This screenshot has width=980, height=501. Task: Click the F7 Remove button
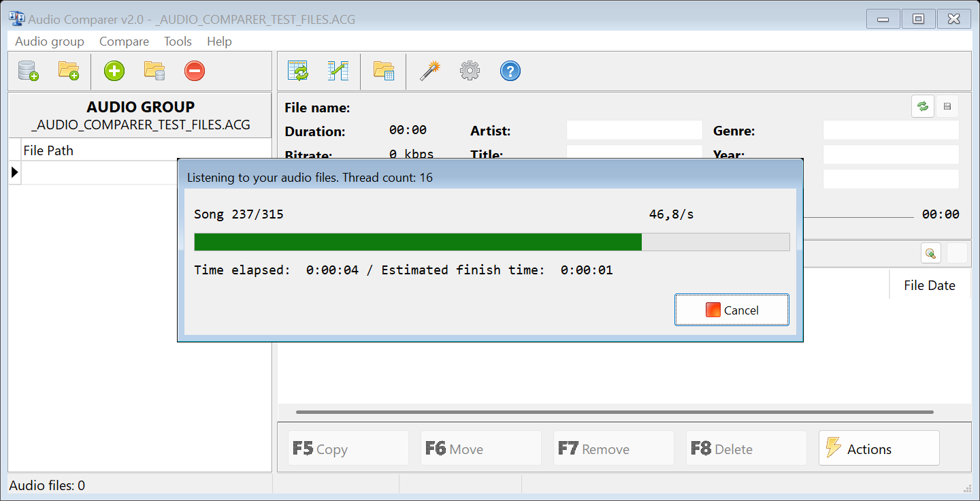[613, 449]
